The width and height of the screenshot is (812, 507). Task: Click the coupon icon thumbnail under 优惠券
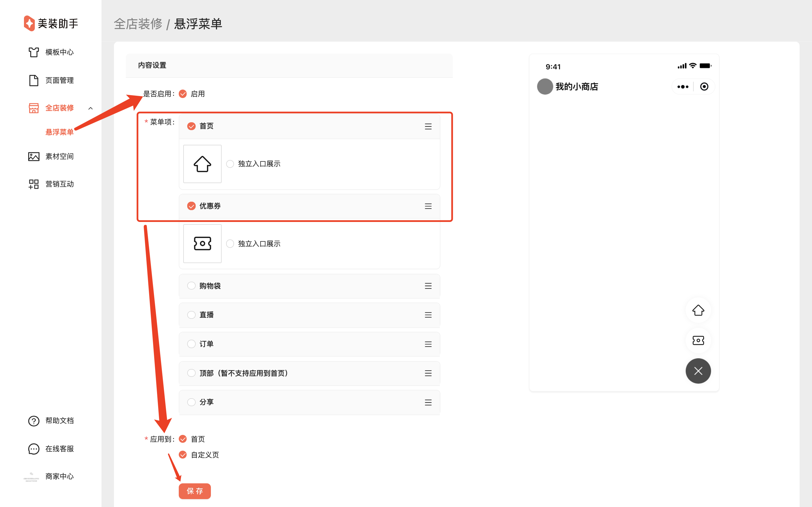point(202,243)
